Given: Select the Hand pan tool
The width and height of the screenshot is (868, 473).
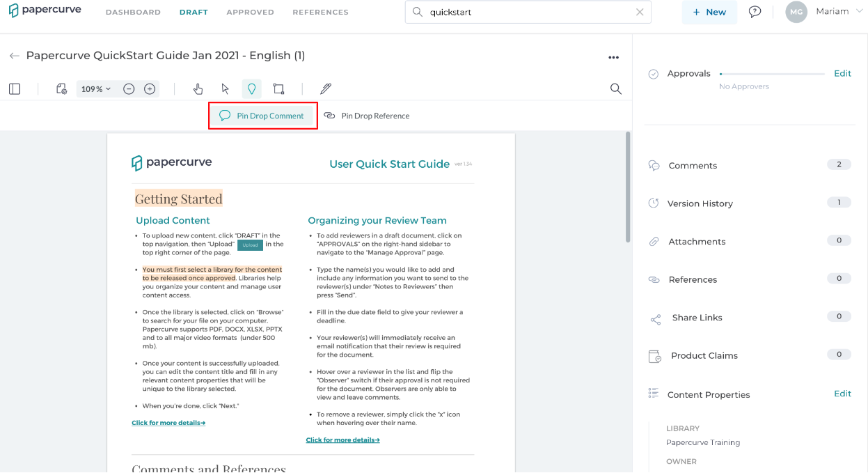Looking at the screenshot, I should (198, 89).
